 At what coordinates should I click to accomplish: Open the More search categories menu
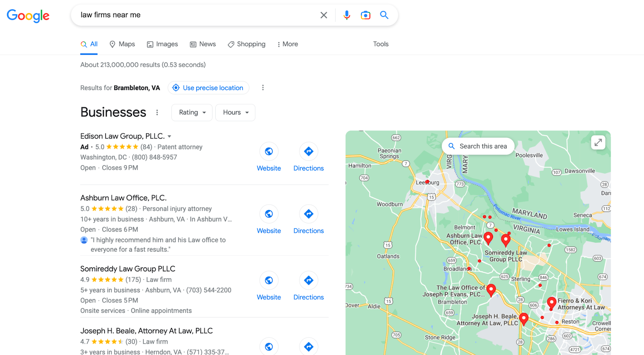[288, 44]
